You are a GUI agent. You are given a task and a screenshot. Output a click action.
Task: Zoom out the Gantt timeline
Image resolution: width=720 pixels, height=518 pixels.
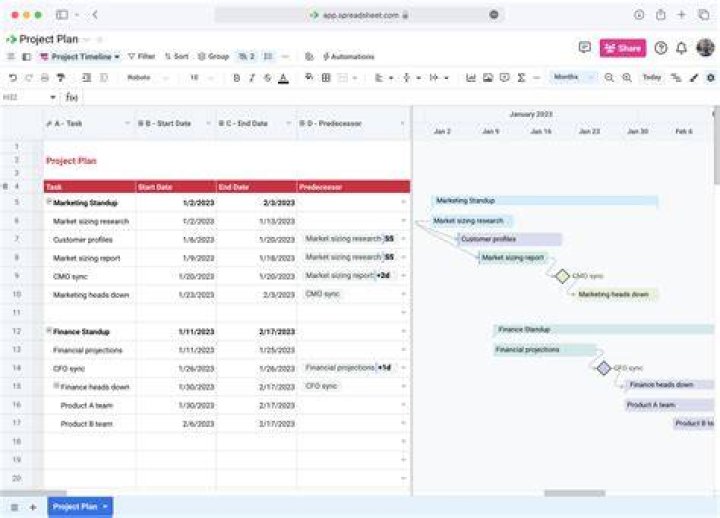click(609, 78)
